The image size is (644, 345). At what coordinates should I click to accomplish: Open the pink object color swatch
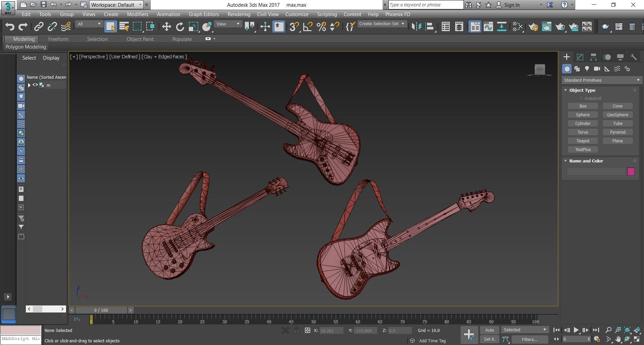(631, 171)
